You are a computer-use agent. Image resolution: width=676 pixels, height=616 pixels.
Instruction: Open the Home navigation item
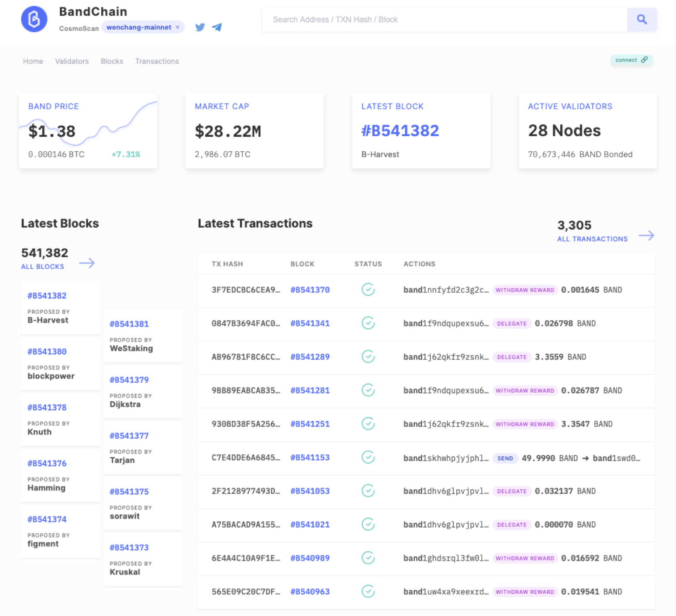pyautogui.click(x=33, y=61)
